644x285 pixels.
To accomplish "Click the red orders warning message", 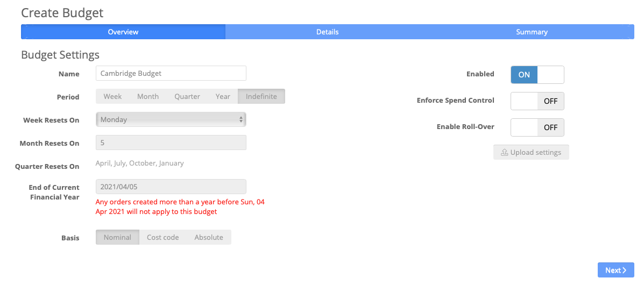I will click(180, 207).
